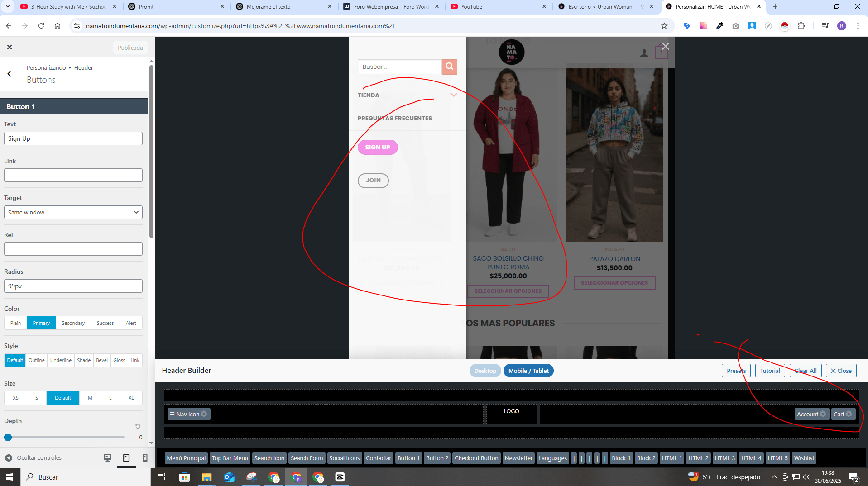Open the Nav Icon settings gear
The height and width of the screenshot is (486, 868).
[204, 414]
